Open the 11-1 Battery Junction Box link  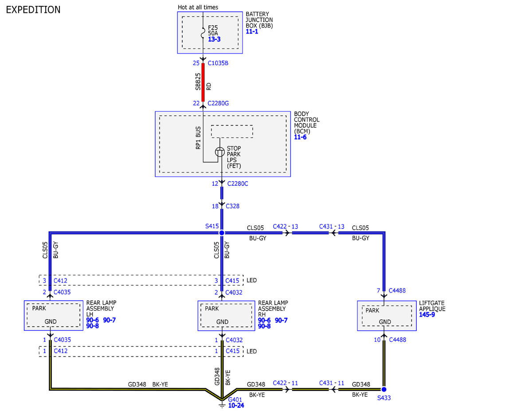[252, 31]
